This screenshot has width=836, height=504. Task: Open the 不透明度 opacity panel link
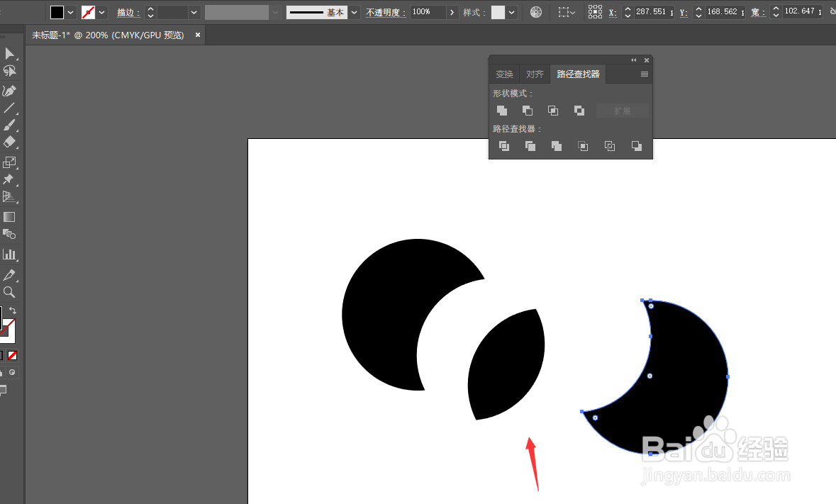point(386,12)
